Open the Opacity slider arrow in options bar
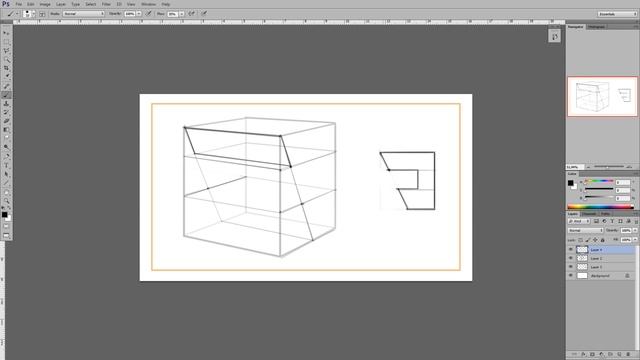640x360 pixels. [139, 13]
